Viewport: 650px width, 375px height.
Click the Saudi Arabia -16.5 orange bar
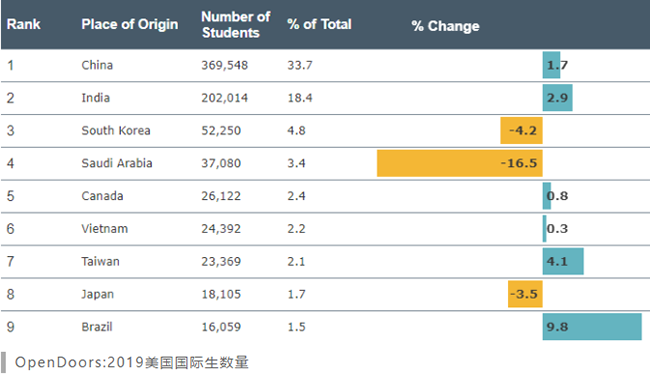click(x=459, y=163)
